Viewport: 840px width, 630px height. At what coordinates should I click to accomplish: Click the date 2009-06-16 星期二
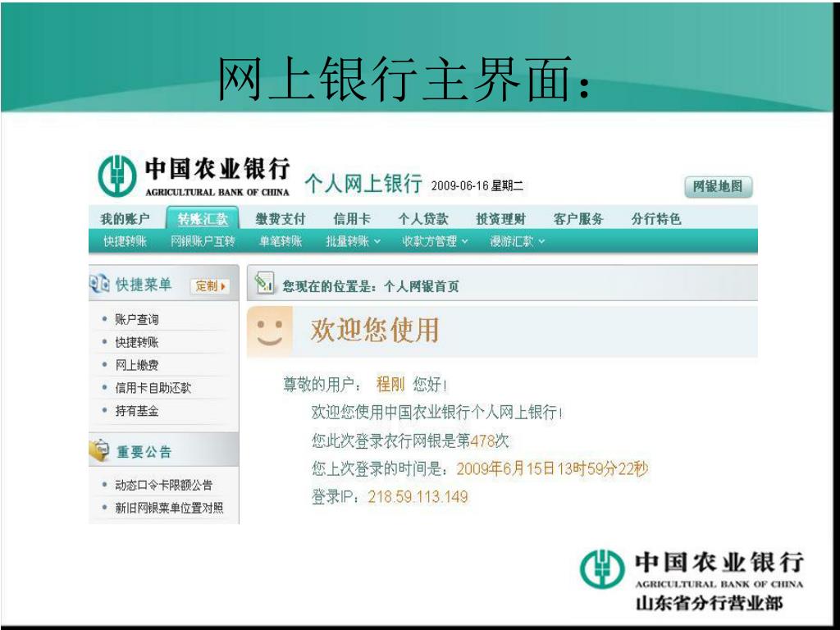[477, 186]
